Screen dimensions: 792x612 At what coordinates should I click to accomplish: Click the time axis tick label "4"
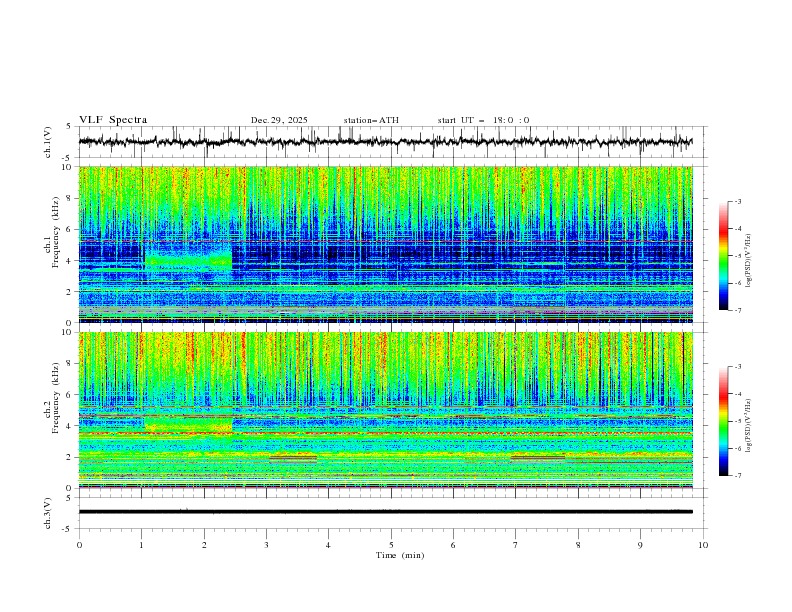328,545
